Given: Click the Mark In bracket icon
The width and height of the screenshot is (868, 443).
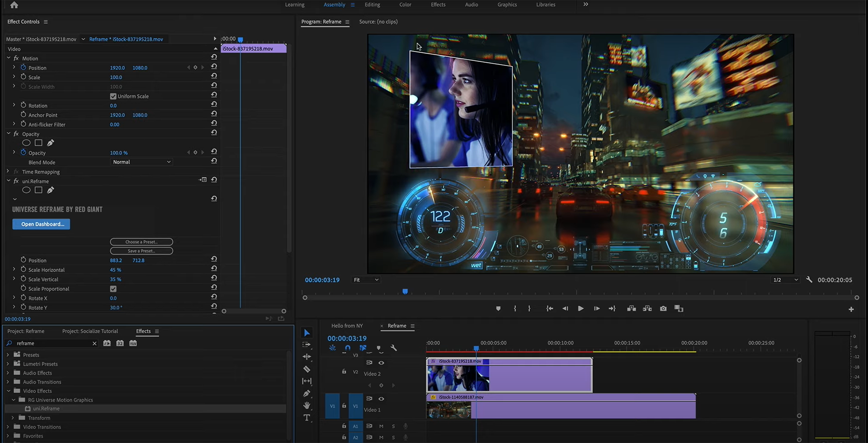Looking at the screenshot, I should point(515,308).
